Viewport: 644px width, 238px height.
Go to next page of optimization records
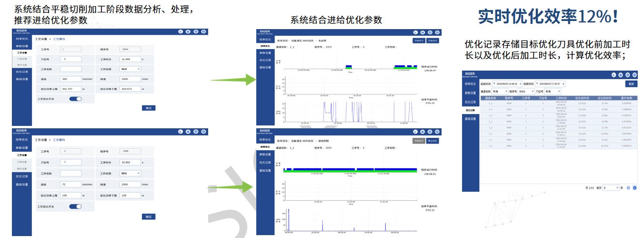click(x=635, y=188)
